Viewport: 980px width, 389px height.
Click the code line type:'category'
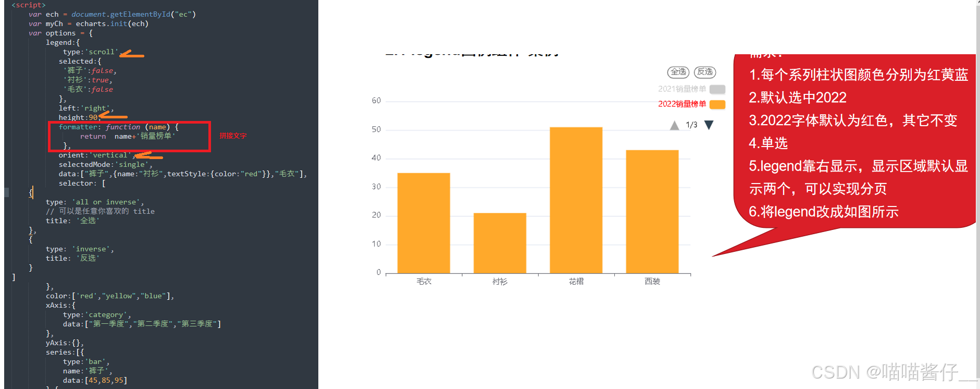97,315
